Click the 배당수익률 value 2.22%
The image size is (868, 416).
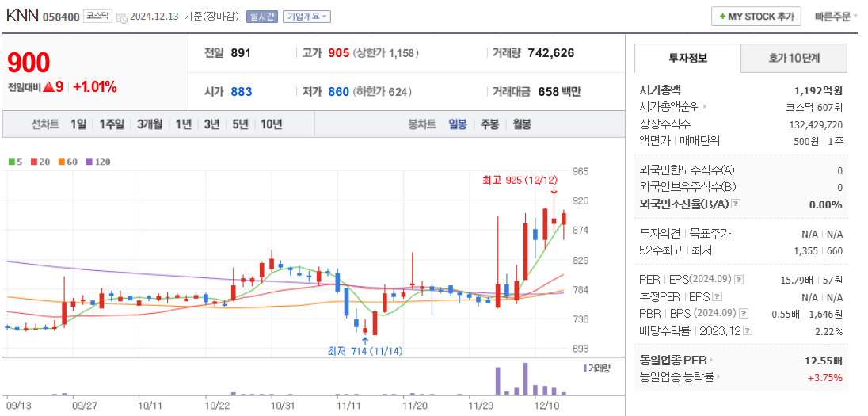click(x=829, y=331)
